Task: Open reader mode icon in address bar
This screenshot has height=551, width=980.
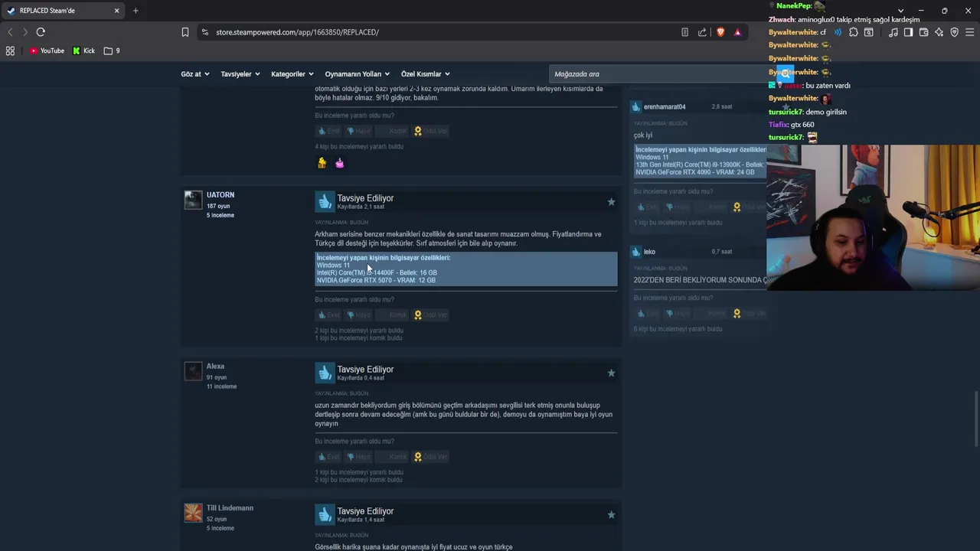Action: coord(684,32)
